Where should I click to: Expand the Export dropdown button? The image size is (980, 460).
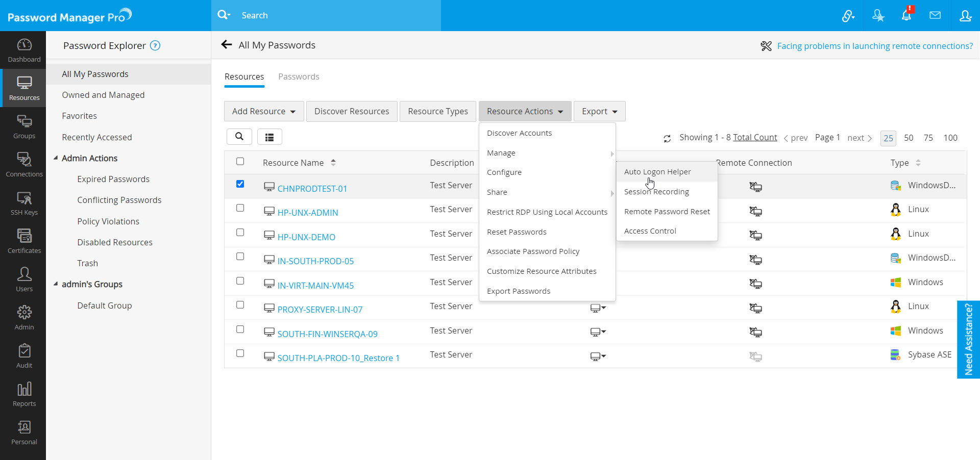600,111
